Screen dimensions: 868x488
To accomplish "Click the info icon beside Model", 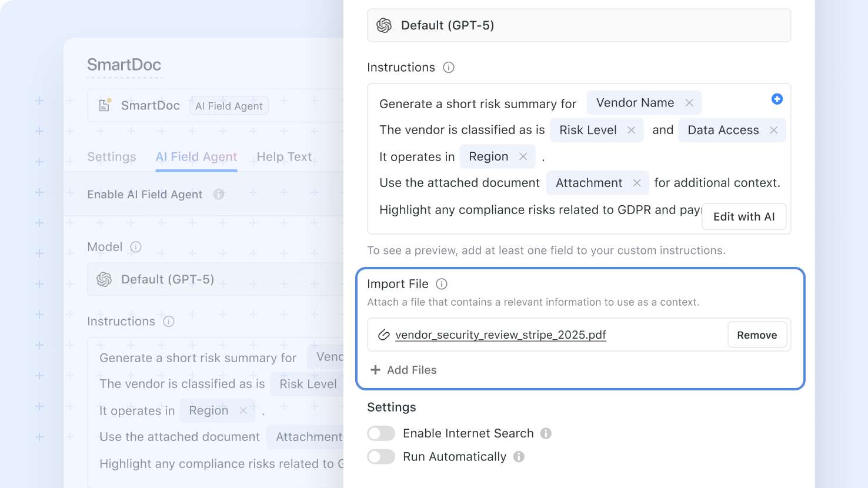I will [x=135, y=247].
